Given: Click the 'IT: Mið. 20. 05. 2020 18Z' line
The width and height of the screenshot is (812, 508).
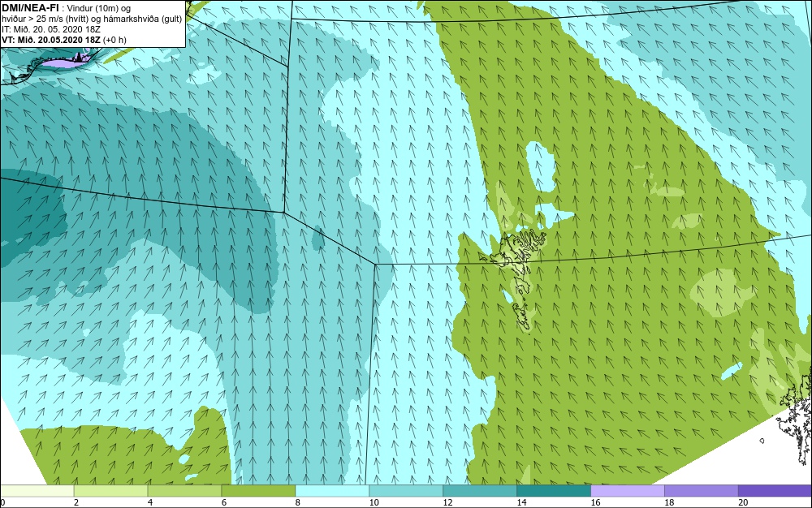Looking at the screenshot, I should pos(50,29).
